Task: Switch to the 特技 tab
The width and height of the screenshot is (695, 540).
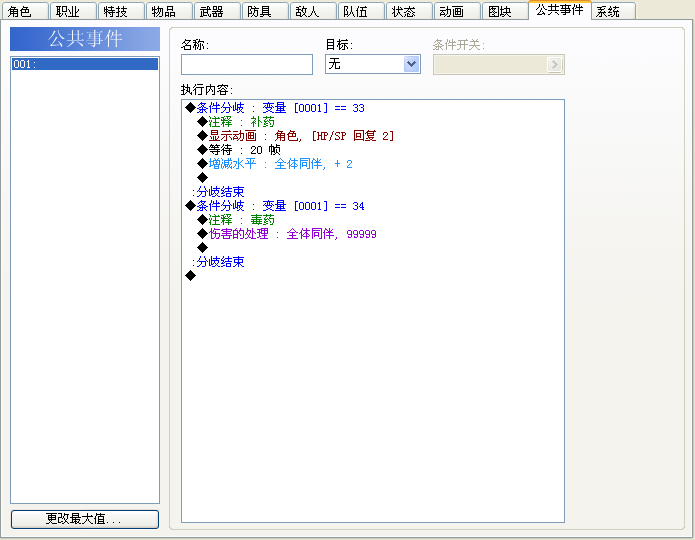Action: click(121, 11)
